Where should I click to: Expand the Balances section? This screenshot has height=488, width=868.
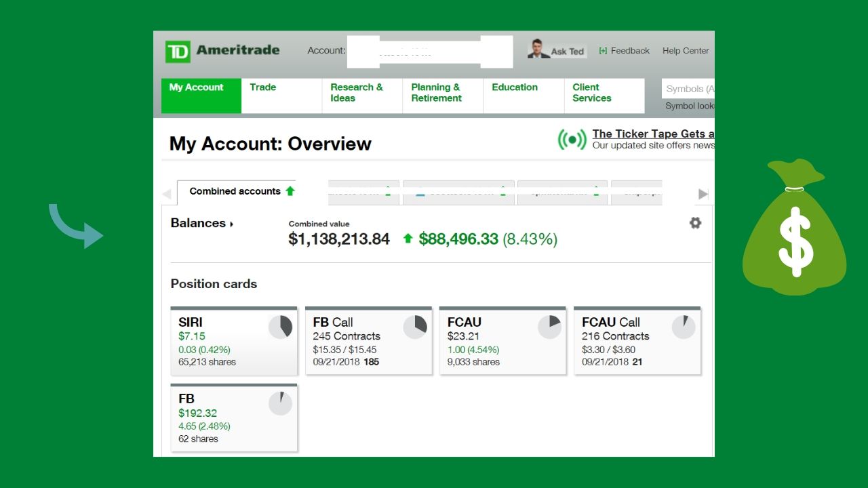pyautogui.click(x=201, y=223)
